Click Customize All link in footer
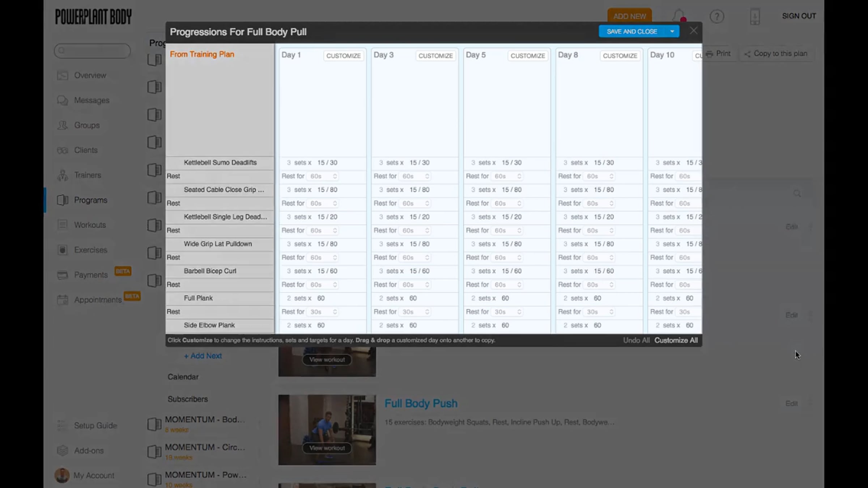868x488 pixels. 676,340
